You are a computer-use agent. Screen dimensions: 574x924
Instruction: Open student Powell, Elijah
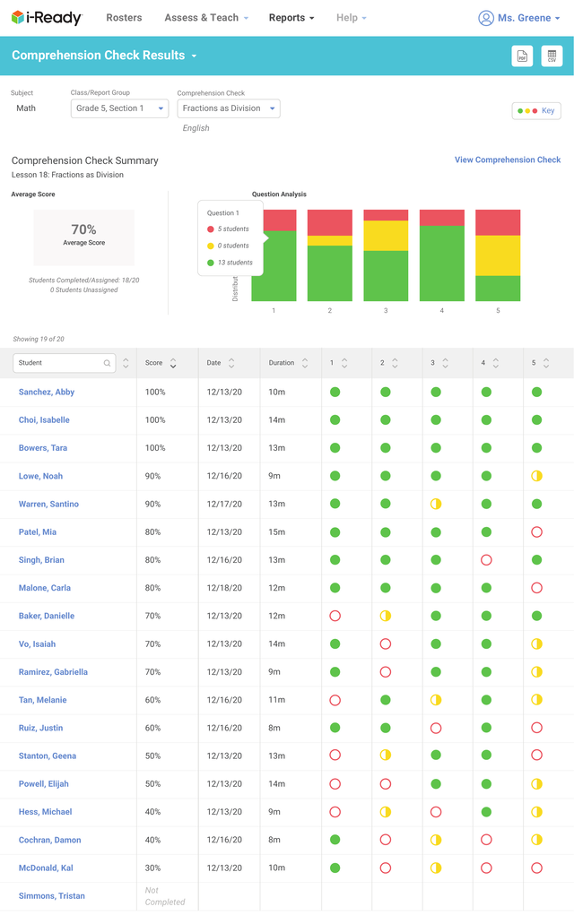coord(44,784)
